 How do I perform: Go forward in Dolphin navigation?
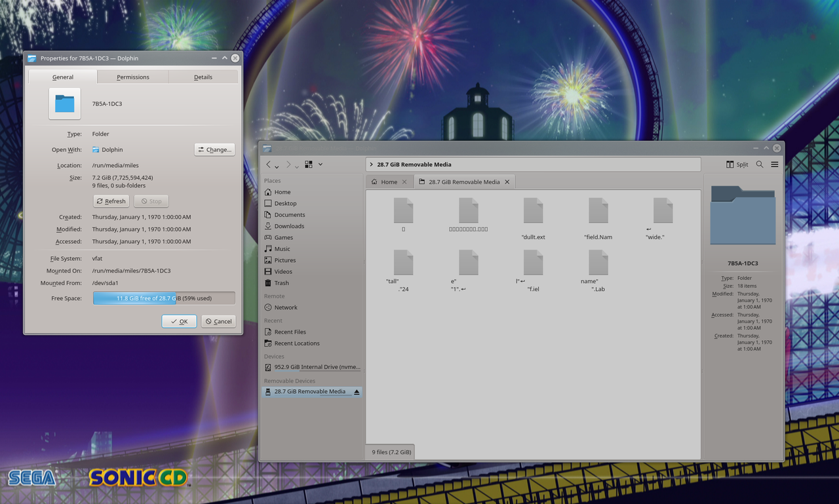(x=288, y=165)
